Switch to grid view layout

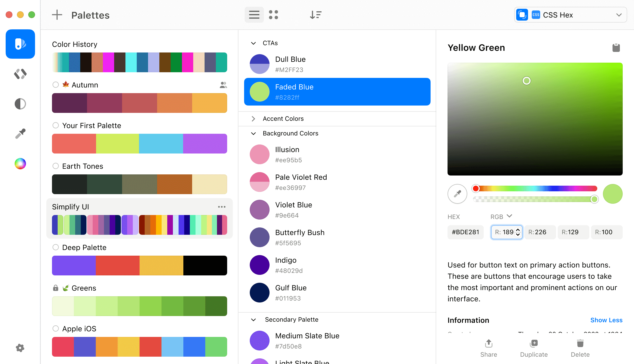[273, 15]
